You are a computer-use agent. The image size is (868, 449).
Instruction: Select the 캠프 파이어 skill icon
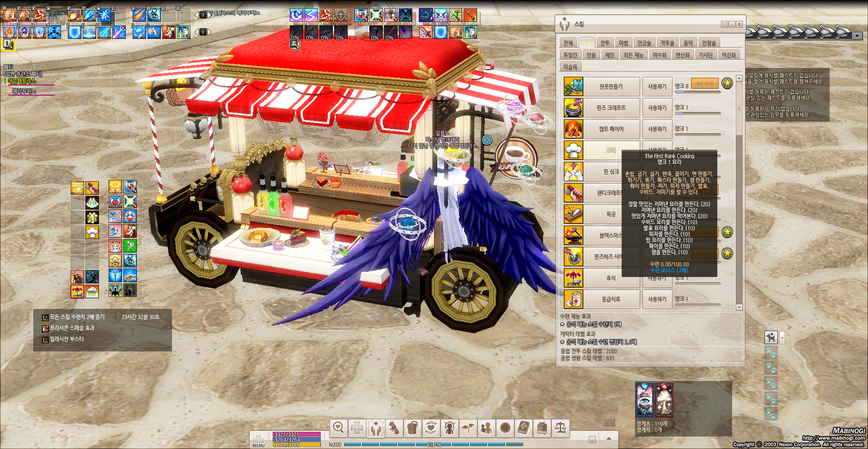tap(574, 129)
